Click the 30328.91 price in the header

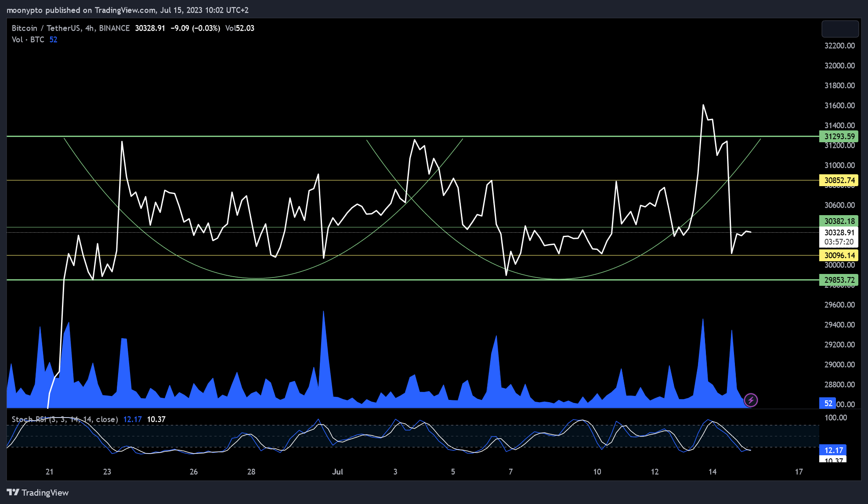(150, 28)
